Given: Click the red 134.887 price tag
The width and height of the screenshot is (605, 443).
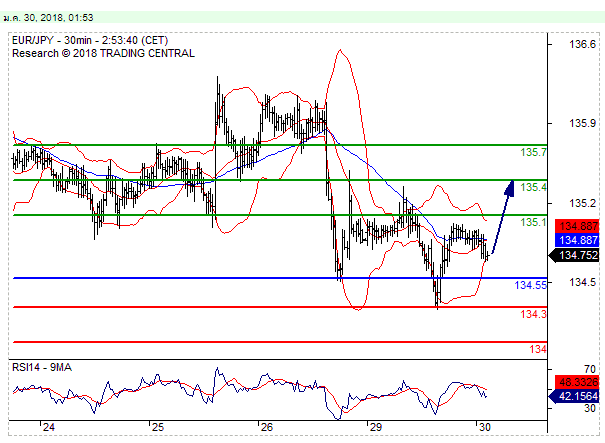Looking at the screenshot, I should pos(577,226).
